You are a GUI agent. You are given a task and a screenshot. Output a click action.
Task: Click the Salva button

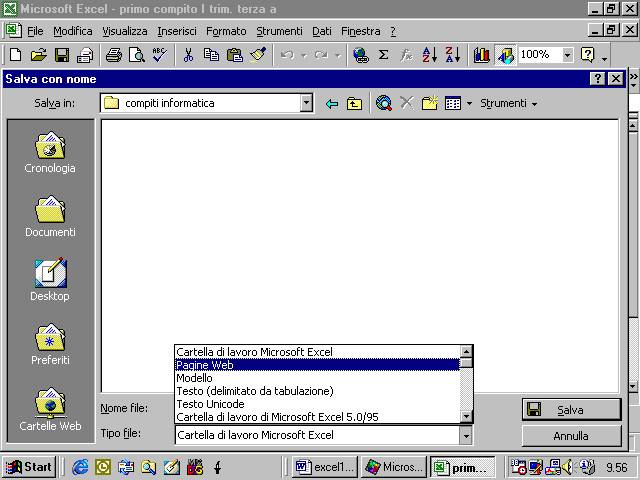571,410
